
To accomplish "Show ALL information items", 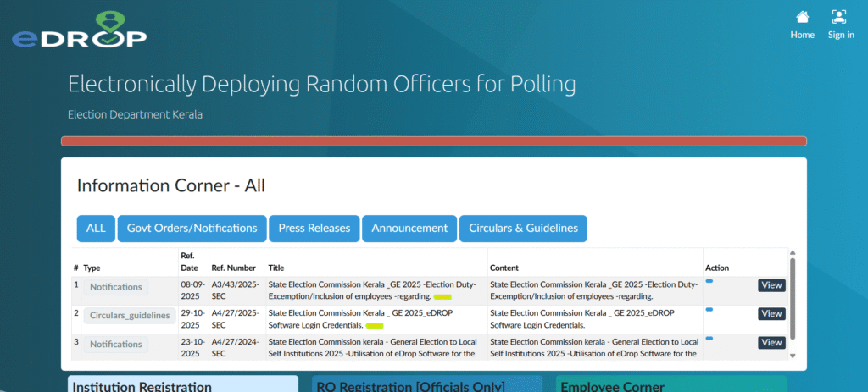I will 96,228.
